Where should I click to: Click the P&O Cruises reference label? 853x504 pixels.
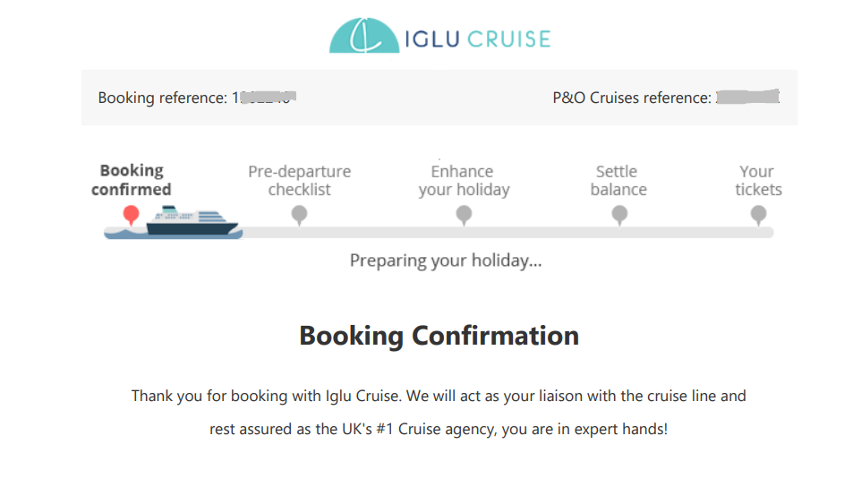pyautogui.click(x=632, y=98)
